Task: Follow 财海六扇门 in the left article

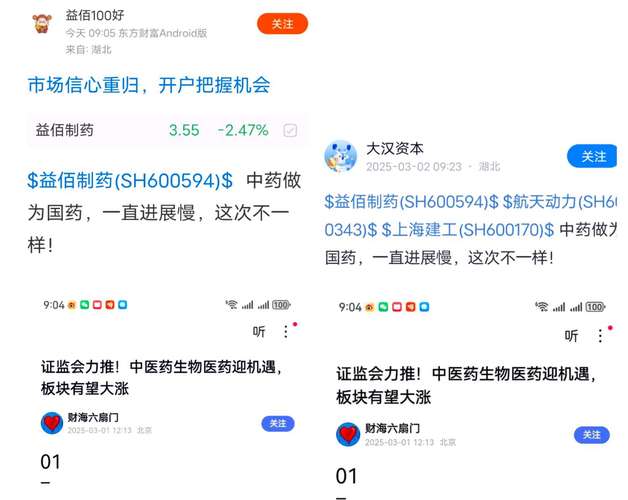Action: coord(278,423)
